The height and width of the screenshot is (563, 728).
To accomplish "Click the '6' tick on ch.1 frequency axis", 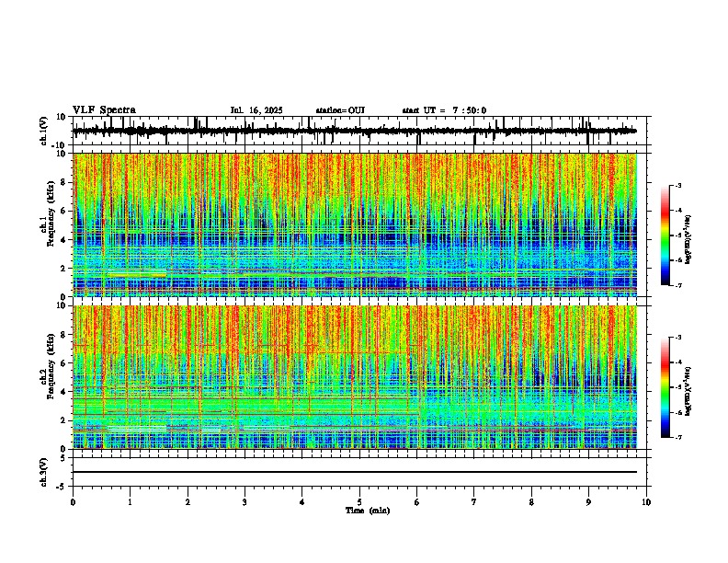I will pyautogui.click(x=63, y=211).
